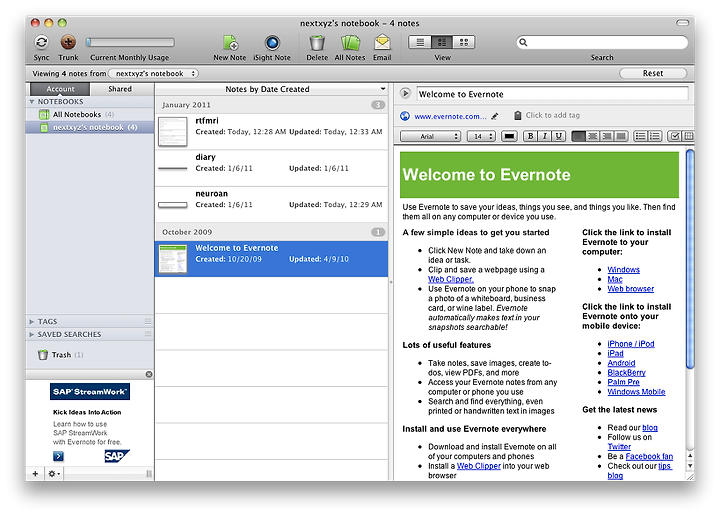This screenshot has height=516, width=720.
Task: Select the rtfmri note
Action: pyautogui.click(x=272, y=131)
